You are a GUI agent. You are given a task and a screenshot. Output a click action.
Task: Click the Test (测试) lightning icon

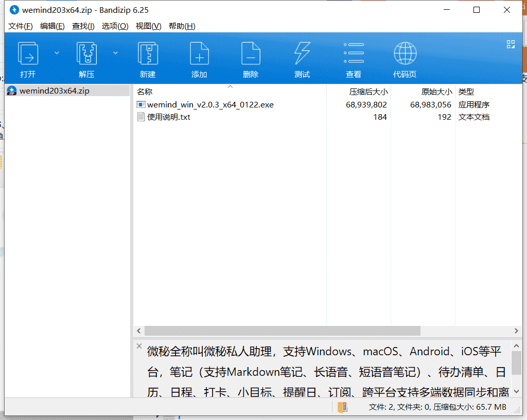tap(302, 53)
